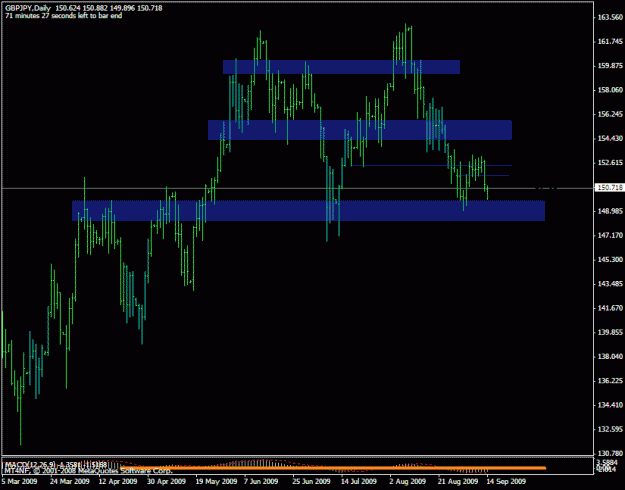This screenshot has height=490, width=625.
Task: Click the 30 Apr 2009 date label
Action: tap(166, 482)
